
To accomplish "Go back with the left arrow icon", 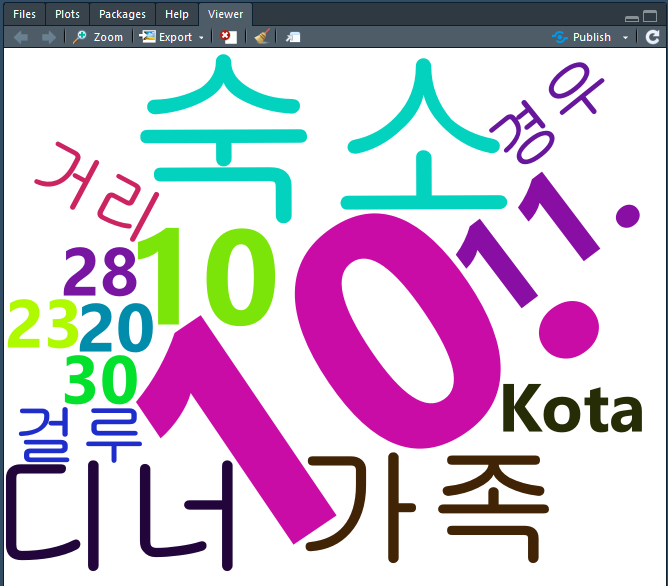I will pos(21,37).
